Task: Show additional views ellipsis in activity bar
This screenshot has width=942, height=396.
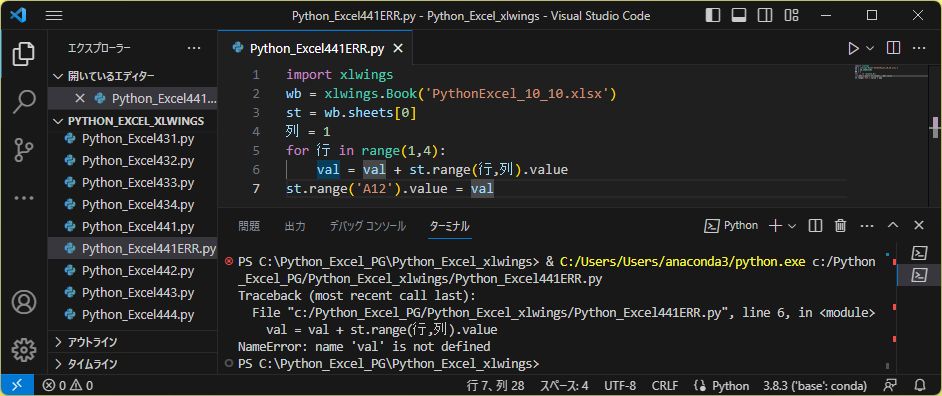Action: coord(23,197)
